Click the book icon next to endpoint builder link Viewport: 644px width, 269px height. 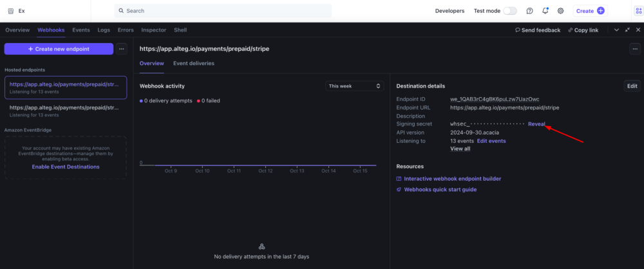[399, 179]
